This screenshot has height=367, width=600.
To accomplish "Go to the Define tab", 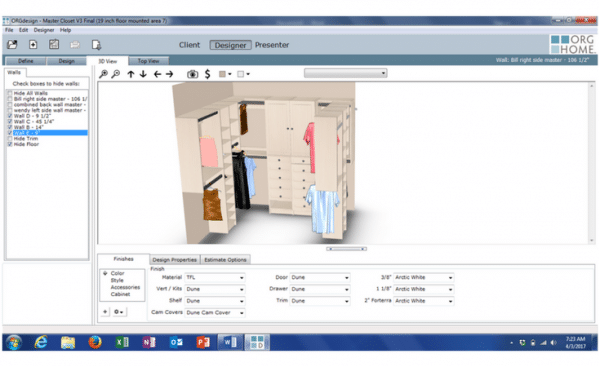I will click(26, 61).
